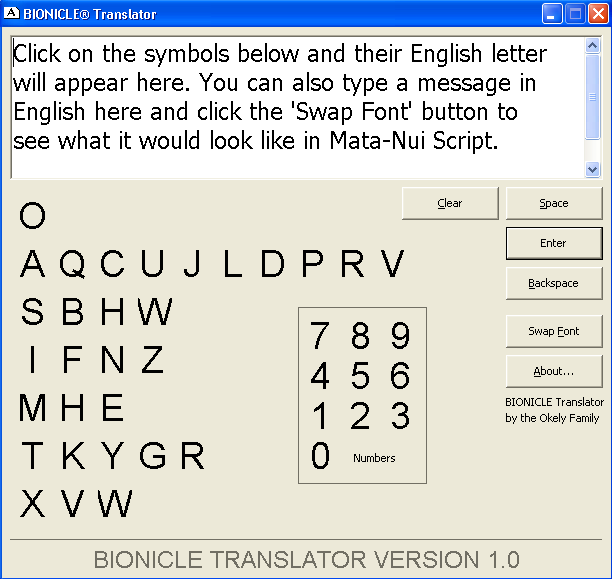Click the U symbol
Image resolution: width=612 pixels, height=579 pixels.
tap(152, 264)
